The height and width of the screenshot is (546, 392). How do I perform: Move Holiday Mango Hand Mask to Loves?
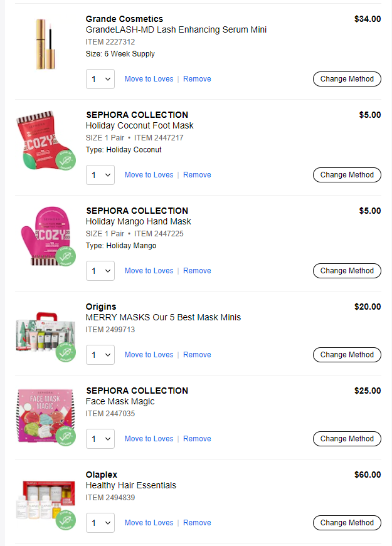coord(149,271)
